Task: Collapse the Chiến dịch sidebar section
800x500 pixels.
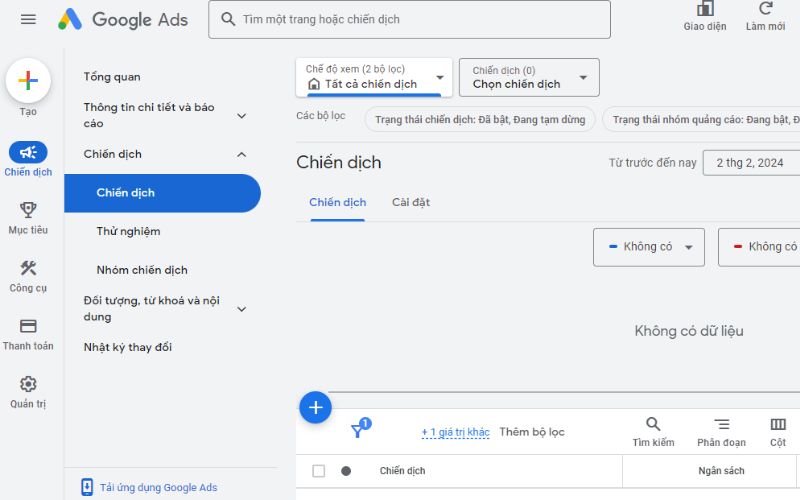Action: tap(241, 154)
